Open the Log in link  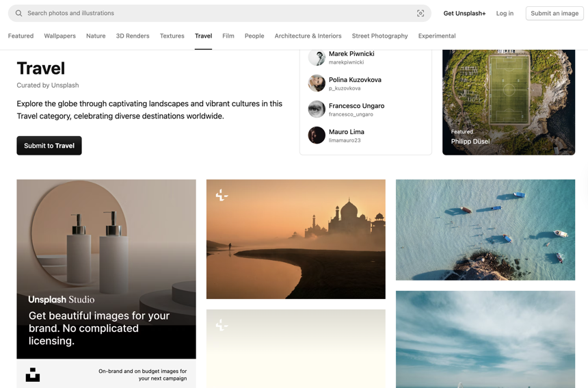point(505,13)
